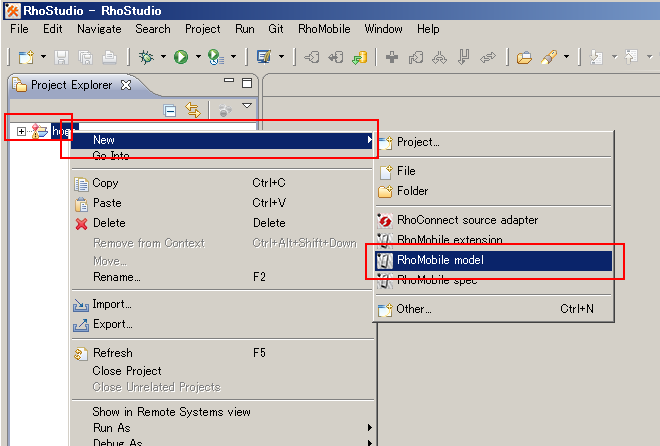Choose Refresh from the context menu
The height and width of the screenshot is (446, 660).
pos(222,353)
